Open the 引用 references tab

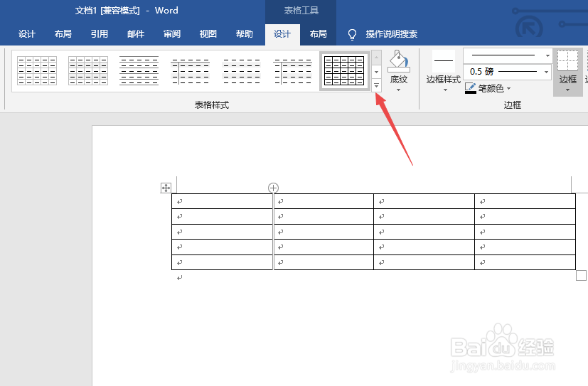click(100, 34)
